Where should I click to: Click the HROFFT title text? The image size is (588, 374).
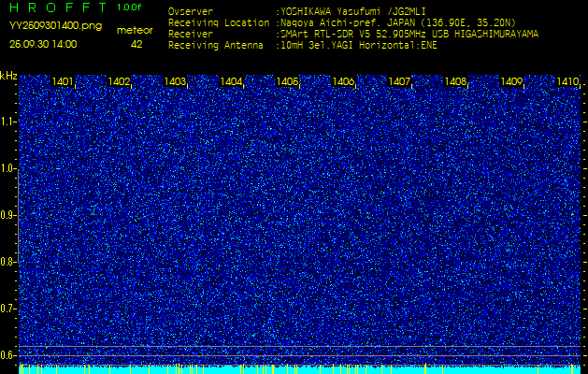pyautogui.click(x=60, y=7)
